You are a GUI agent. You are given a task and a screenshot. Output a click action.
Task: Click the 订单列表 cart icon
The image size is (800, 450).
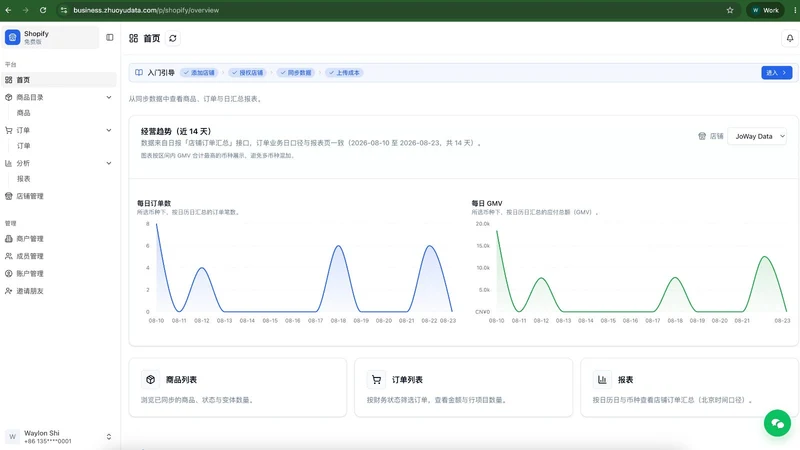(377, 380)
